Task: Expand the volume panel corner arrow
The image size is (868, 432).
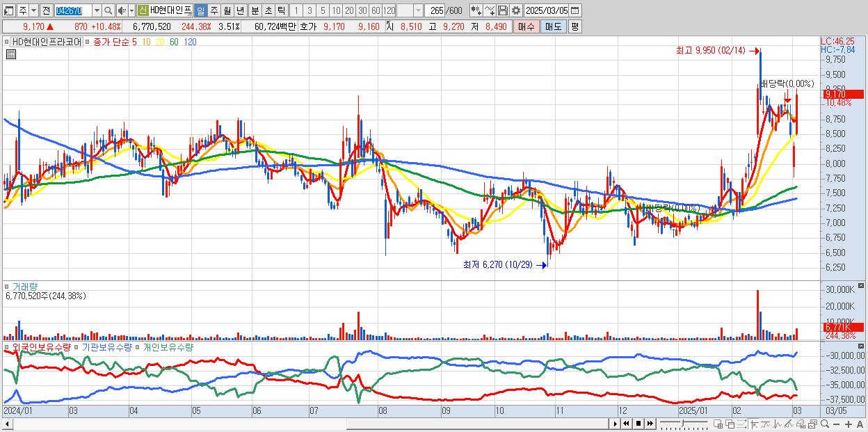Action: point(862,285)
